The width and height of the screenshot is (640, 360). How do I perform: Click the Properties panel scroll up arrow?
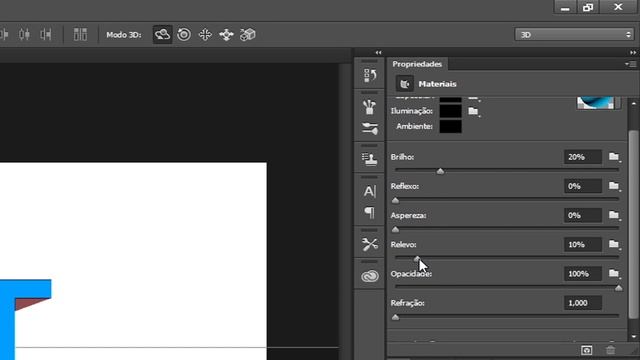633,104
